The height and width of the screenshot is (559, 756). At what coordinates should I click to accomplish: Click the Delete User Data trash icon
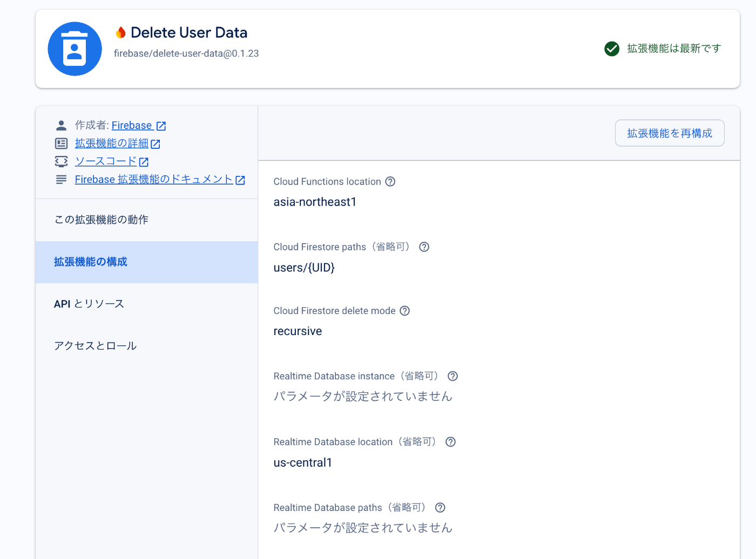[x=75, y=49]
